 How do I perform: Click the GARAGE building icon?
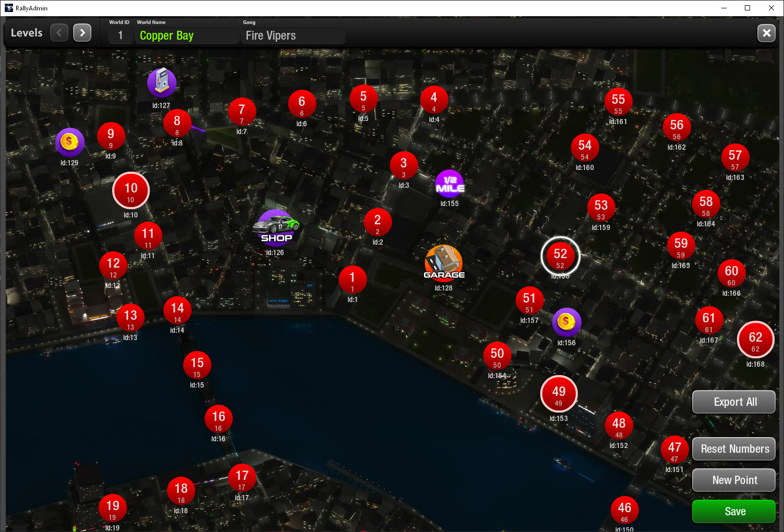(x=444, y=262)
